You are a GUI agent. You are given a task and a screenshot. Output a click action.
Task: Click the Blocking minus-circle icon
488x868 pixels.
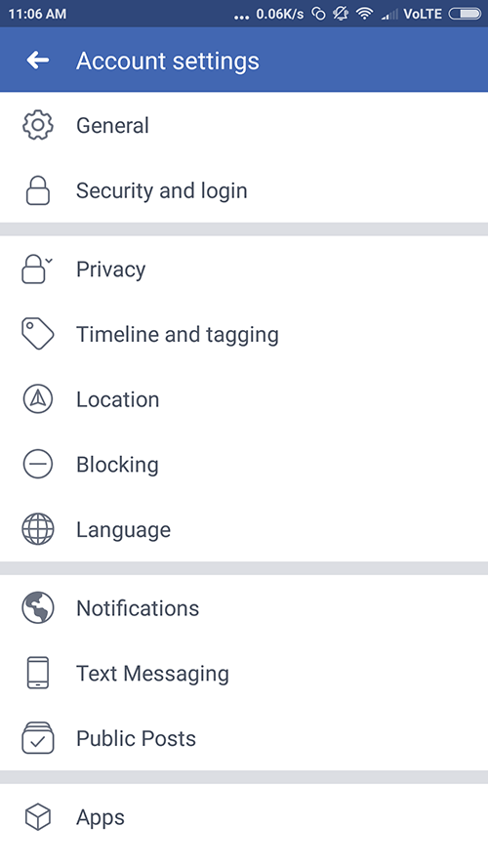click(x=38, y=464)
